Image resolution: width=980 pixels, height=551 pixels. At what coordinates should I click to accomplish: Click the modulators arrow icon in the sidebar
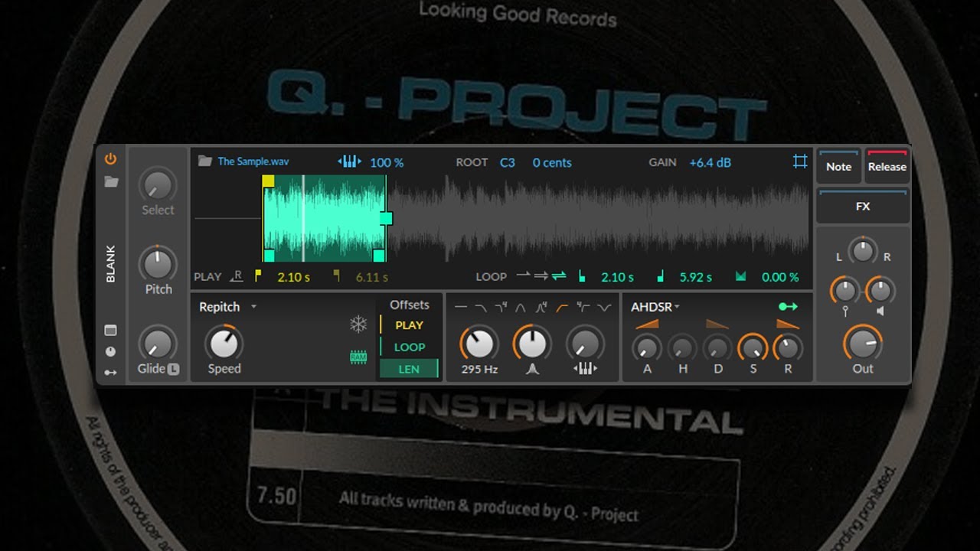point(111,372)
